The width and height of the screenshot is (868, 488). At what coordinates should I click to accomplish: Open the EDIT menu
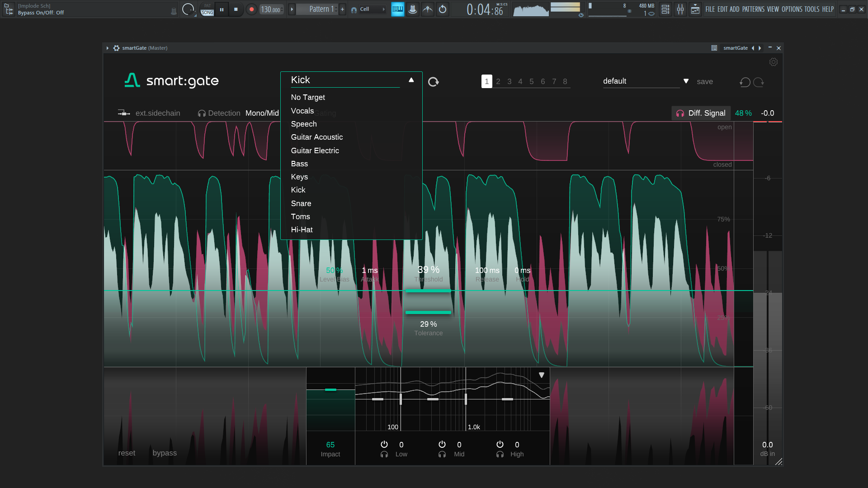722,9
